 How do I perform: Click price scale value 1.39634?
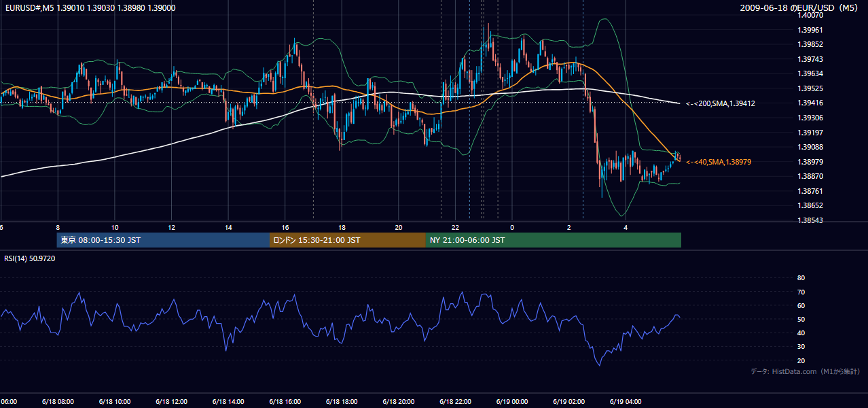coord(811,73)
